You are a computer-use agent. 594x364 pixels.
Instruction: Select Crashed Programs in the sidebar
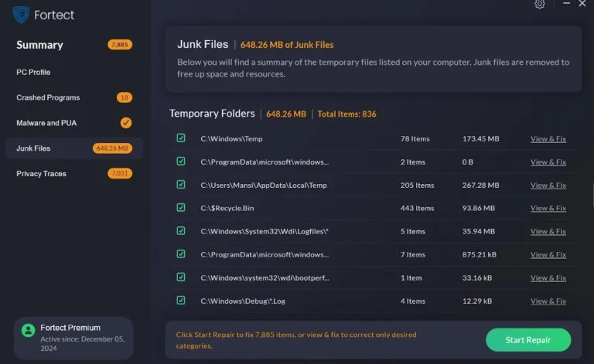coord(48,97)
